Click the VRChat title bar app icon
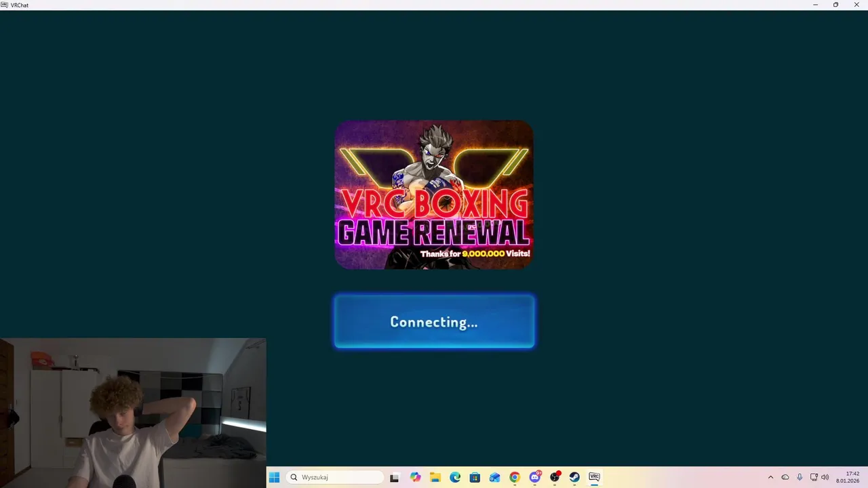Viewport: 868px width, 488px height. (x=5, y=5)
